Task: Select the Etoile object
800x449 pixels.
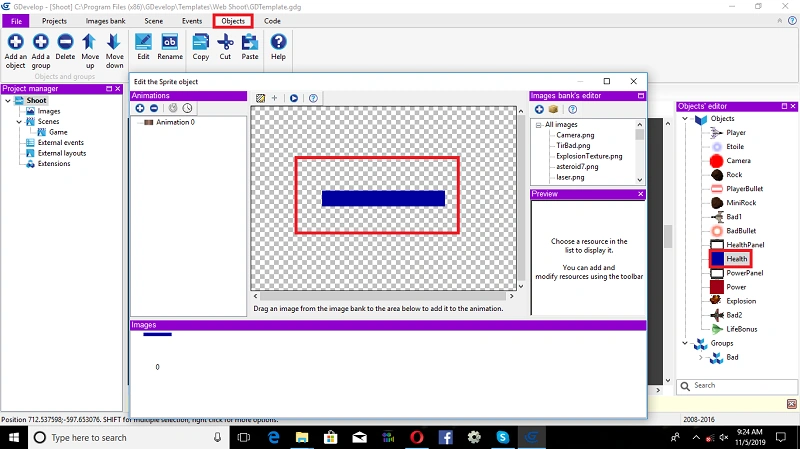Action: click(735, 146)
